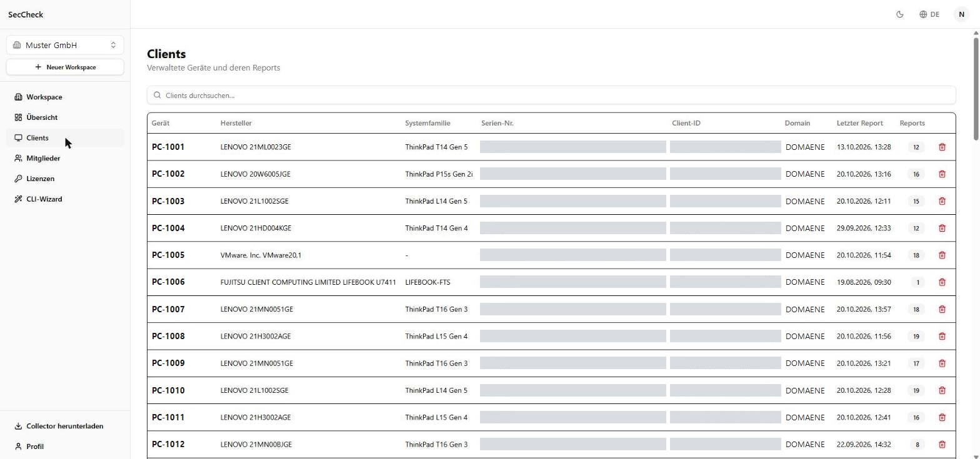The image size is (980, 459).
Task: Open device PC-1006
Action: [x=168, y=282]
